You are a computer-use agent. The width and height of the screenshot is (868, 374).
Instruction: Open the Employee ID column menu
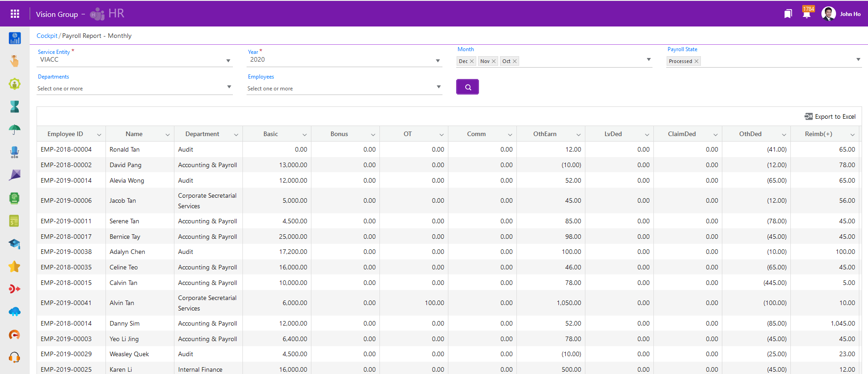(99, 134)
